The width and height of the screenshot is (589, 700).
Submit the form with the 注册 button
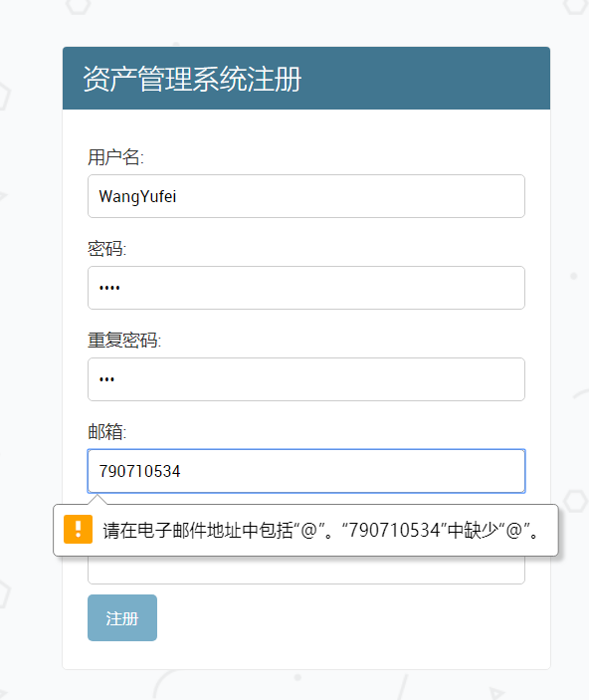pos(122,618)
